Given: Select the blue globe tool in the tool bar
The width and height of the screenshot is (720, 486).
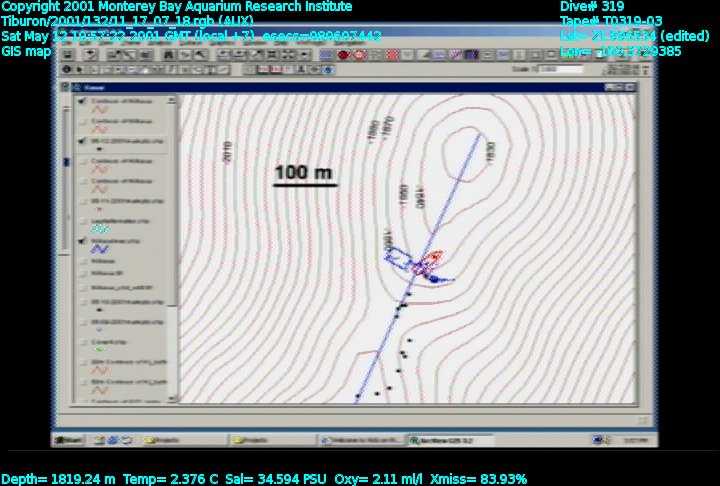Looking at the screenshot, I should [328, 70].
